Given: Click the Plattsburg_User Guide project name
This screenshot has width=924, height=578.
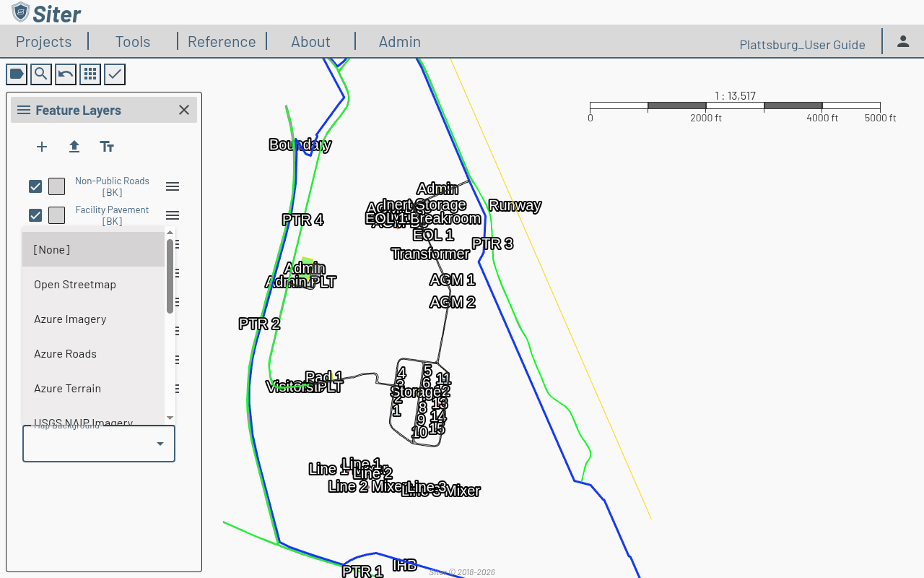Looking at the screenshot, I should (x=802, y=45).
